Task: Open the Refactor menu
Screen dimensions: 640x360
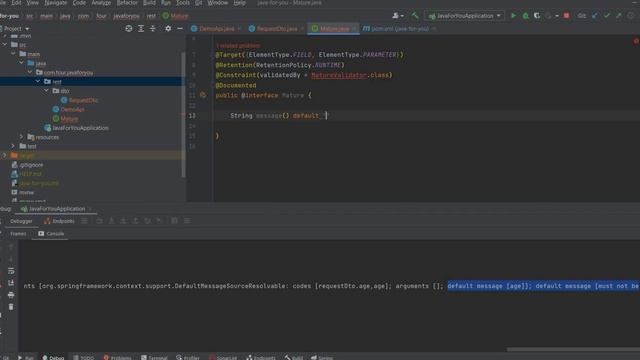Action: click(x=127, y=3)
